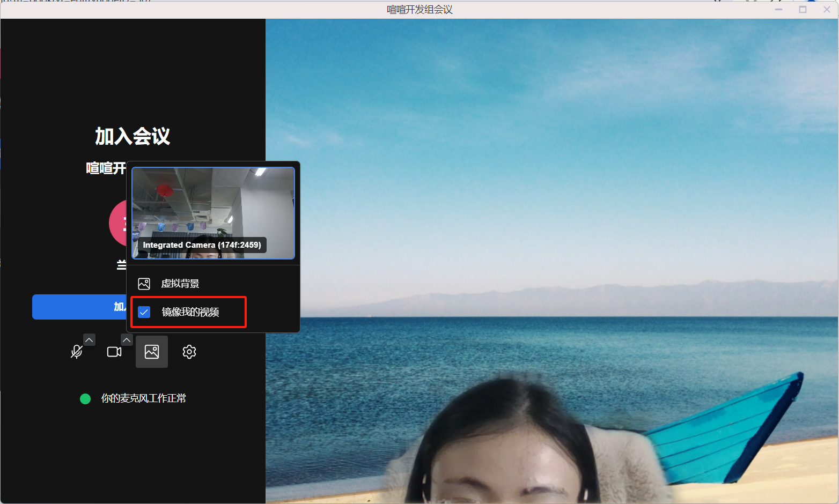Viewport: 839px width, 504px height.
Task: Turn on the camera icon
Action: (x=114, y=352)
